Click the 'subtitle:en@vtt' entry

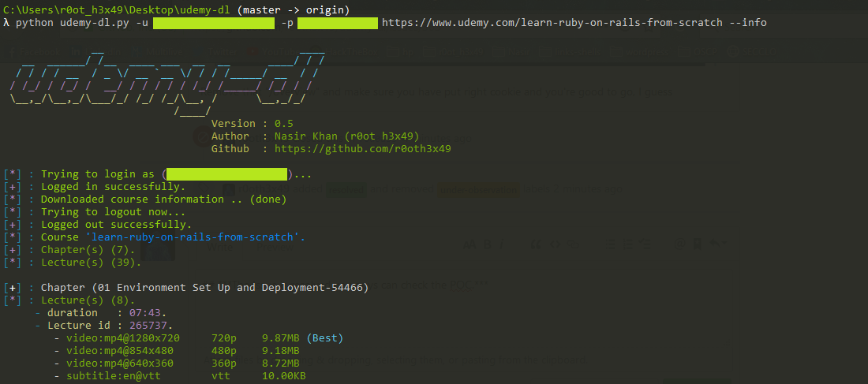point(114,376)
